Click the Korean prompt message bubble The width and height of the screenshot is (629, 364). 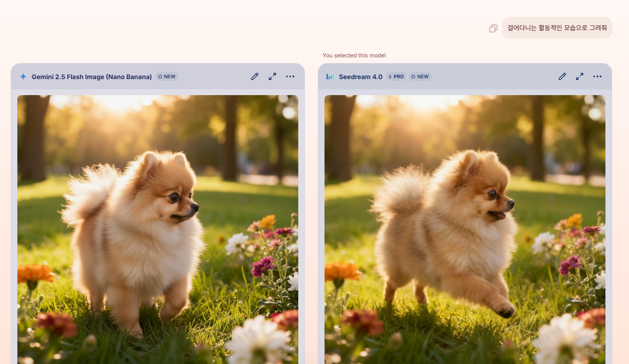557,28
